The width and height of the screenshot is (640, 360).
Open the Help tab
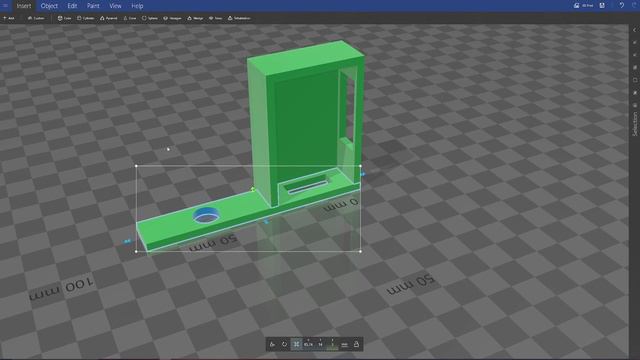pos(137,6)
